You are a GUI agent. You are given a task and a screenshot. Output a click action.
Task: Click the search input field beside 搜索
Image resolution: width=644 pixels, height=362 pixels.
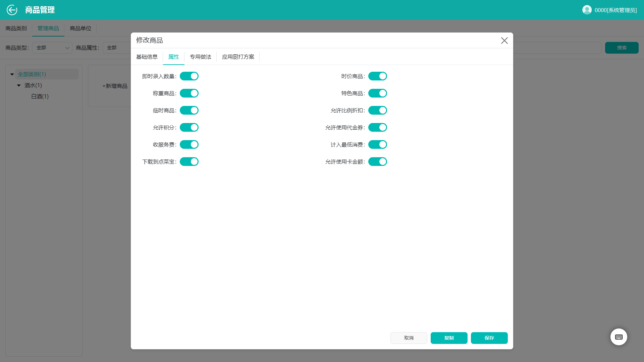pos(557,48)
